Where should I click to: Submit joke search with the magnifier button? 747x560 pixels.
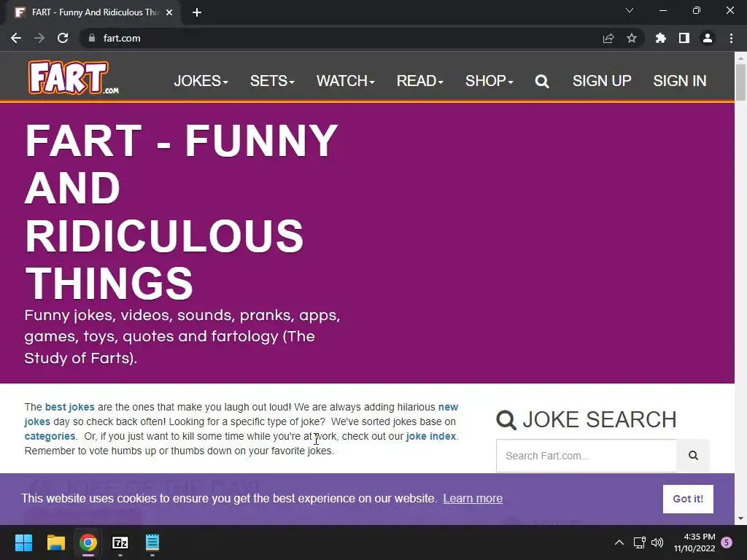[x=693, y=456]
